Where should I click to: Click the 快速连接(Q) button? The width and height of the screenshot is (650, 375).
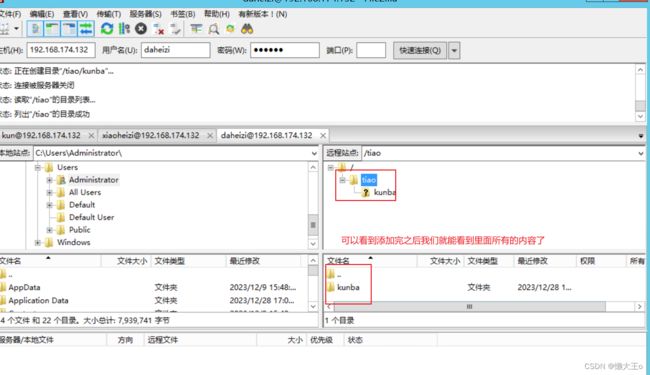(420, 51)
